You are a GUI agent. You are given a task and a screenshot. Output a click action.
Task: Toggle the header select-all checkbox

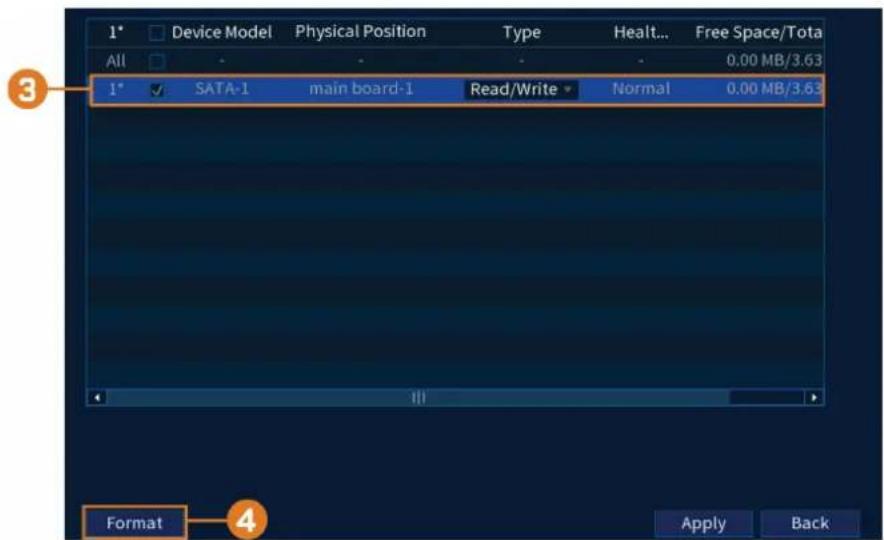coord(157,33)
